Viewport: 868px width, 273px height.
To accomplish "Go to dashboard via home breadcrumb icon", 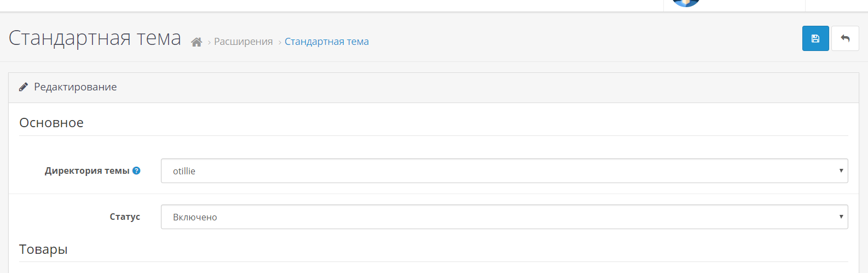I will point(196,42).
